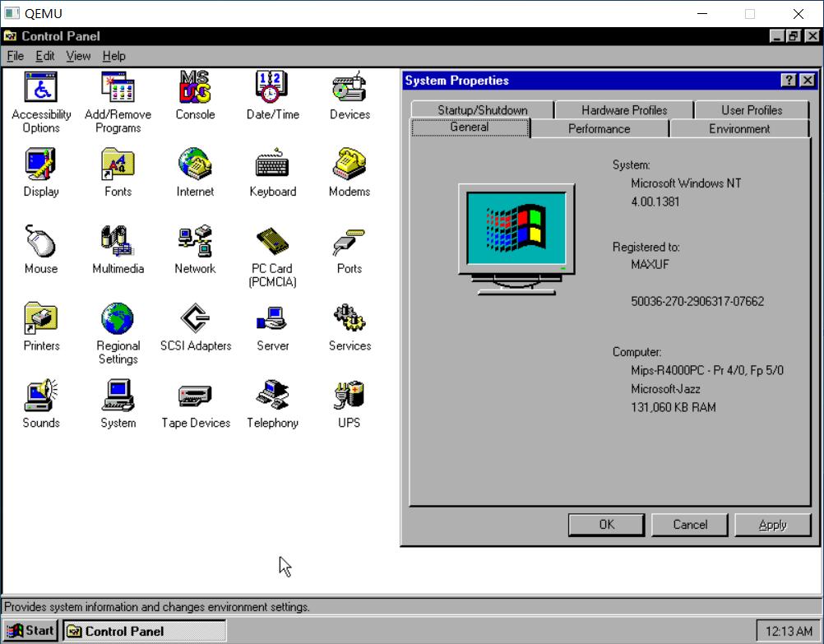The height and width of the screenshot is (644, 824).
Task: Cancel the System Properties dialog
Action: coord(689,524)
